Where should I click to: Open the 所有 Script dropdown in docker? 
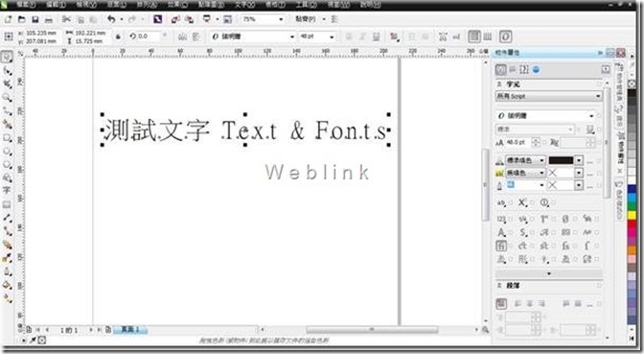click(548, 96)
